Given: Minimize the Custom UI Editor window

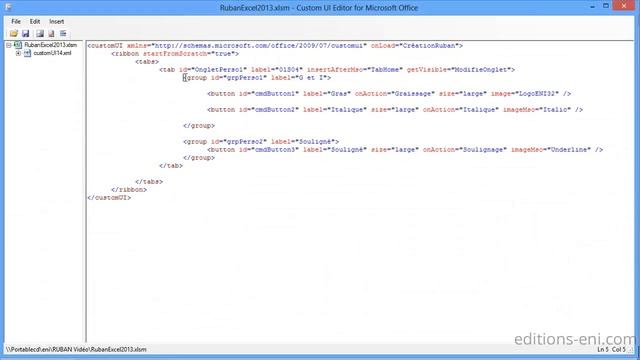Looking at the screenshot, I should 592,7.
